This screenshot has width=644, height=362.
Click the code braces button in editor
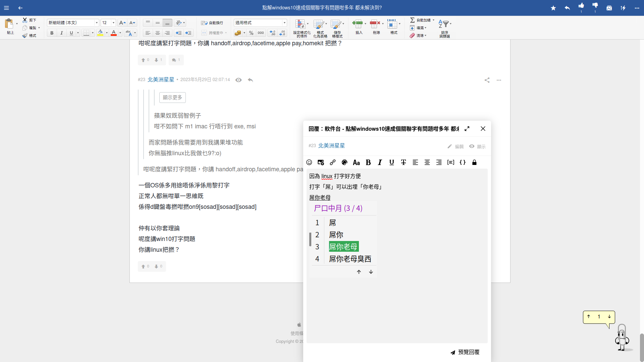463,163
